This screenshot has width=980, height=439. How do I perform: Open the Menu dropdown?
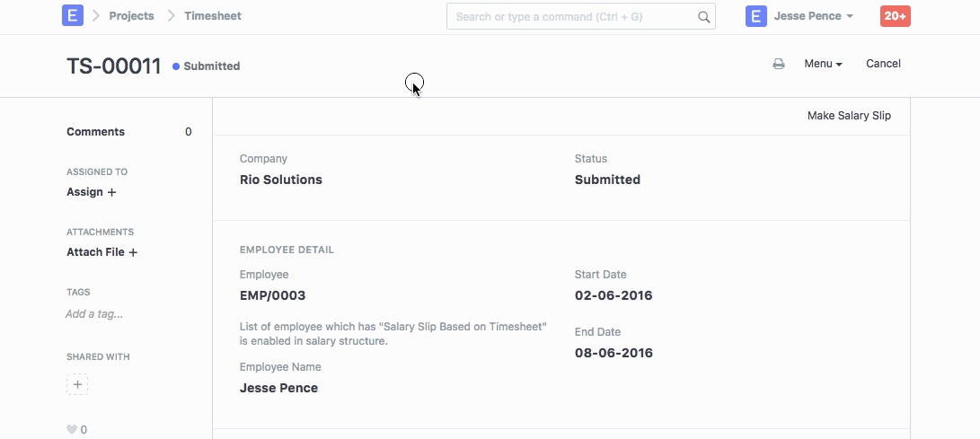(x=823, y=64)
